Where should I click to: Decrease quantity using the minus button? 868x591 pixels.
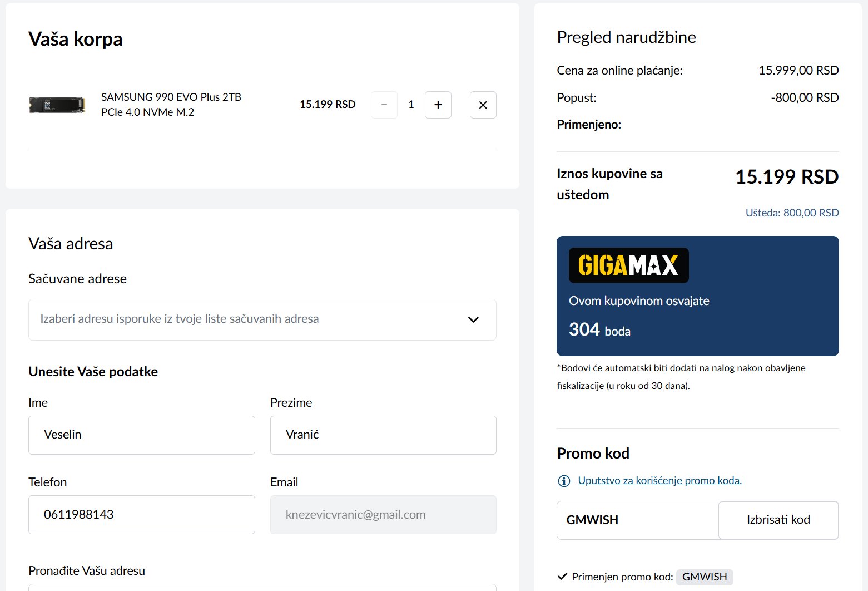pos(384,105)
